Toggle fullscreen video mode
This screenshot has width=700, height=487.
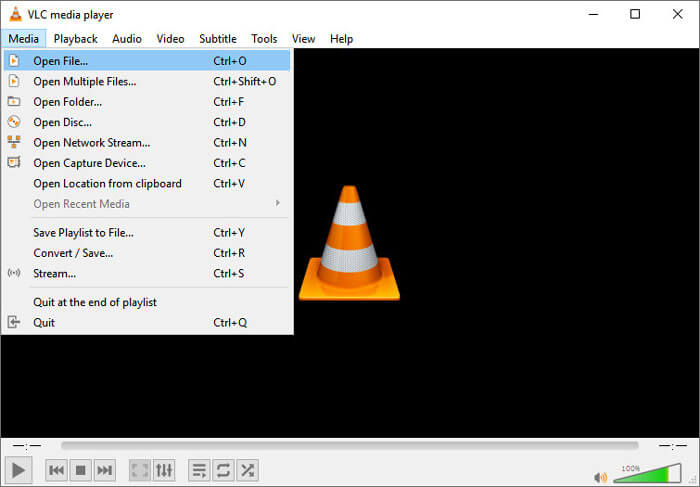[140, 469]
